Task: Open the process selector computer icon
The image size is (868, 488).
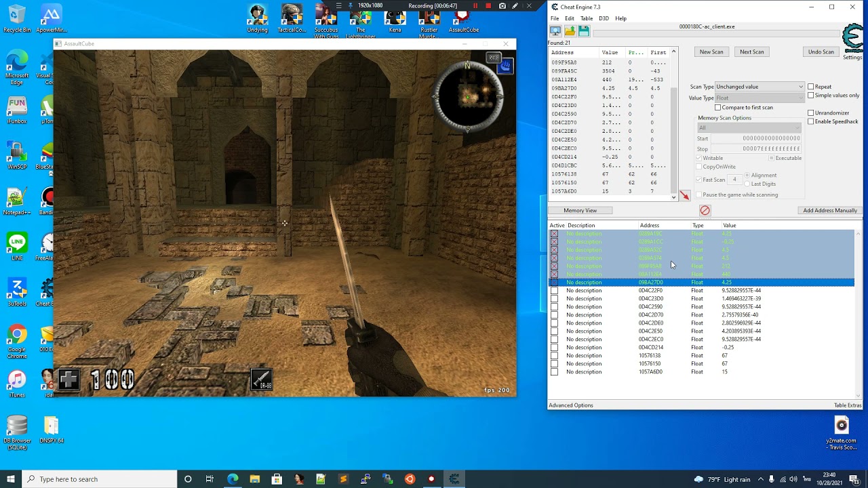Action: click(555, 30)
